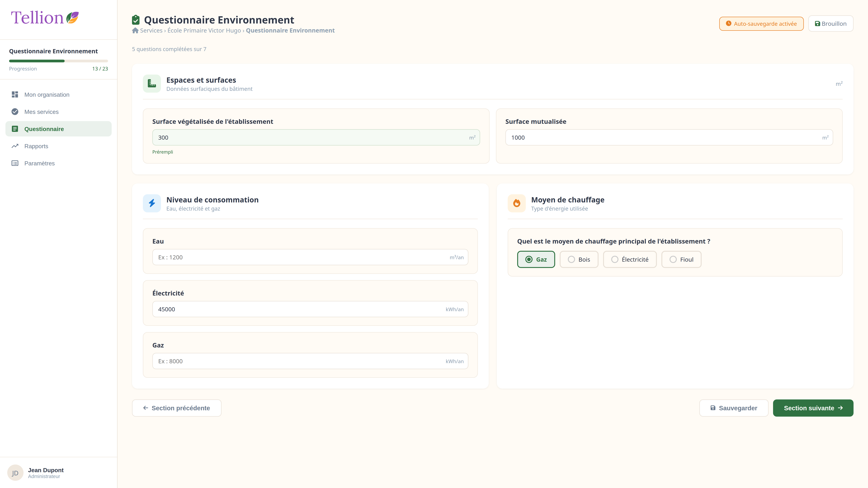Select Gaz as heating method
Image resolution: width=868 pixels, height=488 pixels.
click(536, 259)
